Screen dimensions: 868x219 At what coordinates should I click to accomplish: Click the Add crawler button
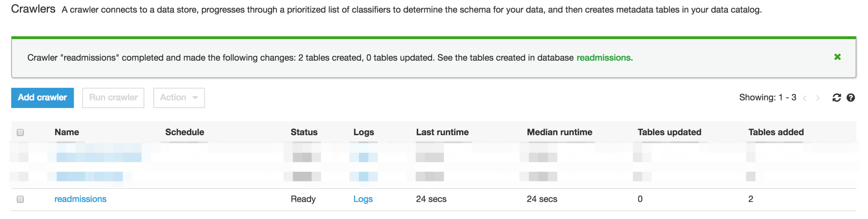[x=43, y=98]
